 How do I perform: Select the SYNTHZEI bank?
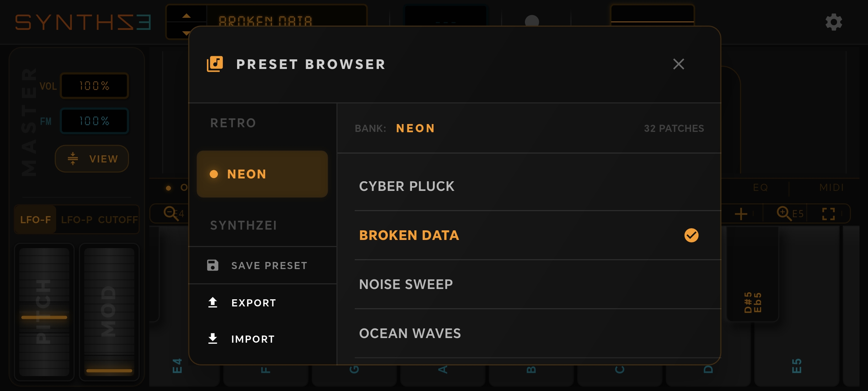pyautogui.click(x=243, y=225)
